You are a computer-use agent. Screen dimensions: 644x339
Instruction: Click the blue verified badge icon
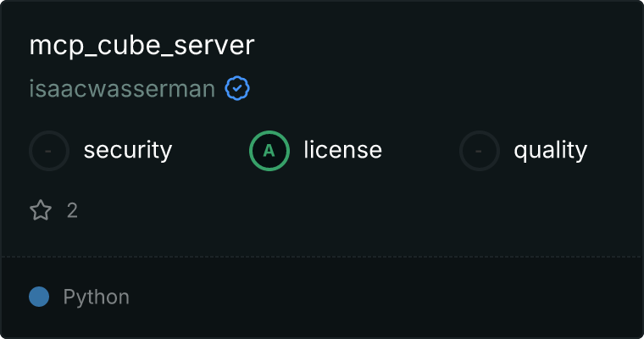[237, 88]
